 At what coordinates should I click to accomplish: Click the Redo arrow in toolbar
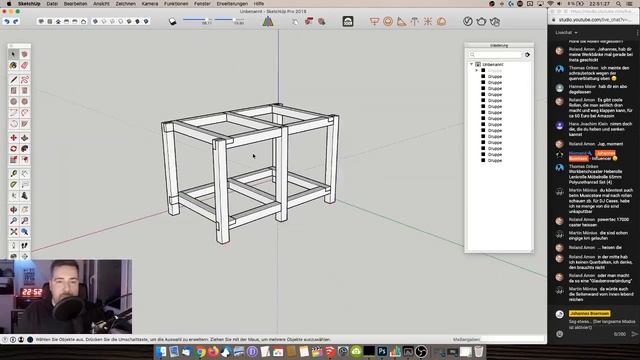[16, 21]
